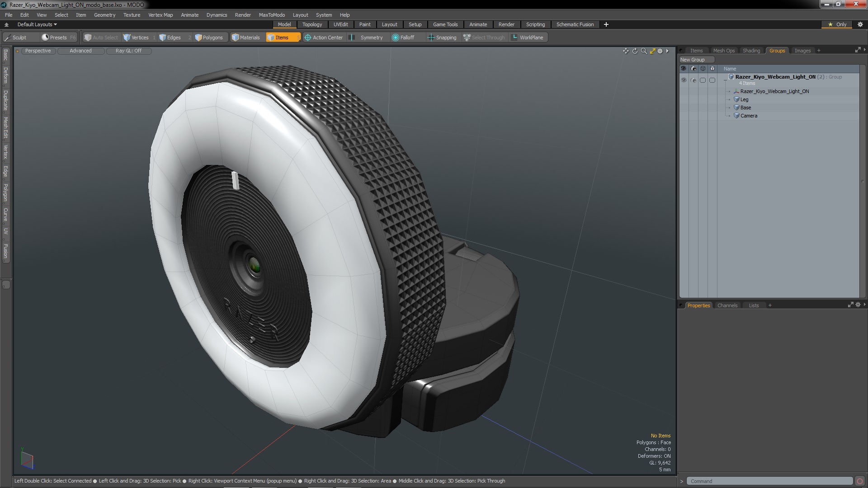Open the Action Center options
The height and width of the screenshot is (488, 868).
(x=324, y=38)
